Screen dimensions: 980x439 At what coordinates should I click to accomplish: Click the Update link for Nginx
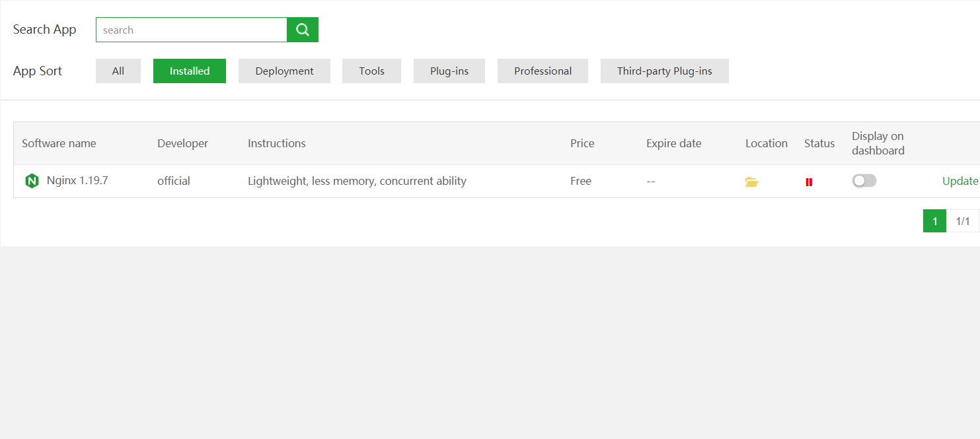pyautogui.click(x=960, y=181)
